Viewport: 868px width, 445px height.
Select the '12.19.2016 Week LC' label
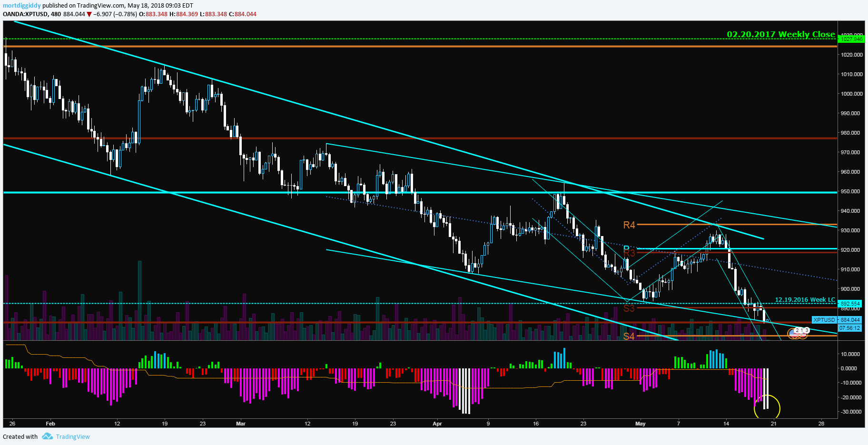[805, 299]
